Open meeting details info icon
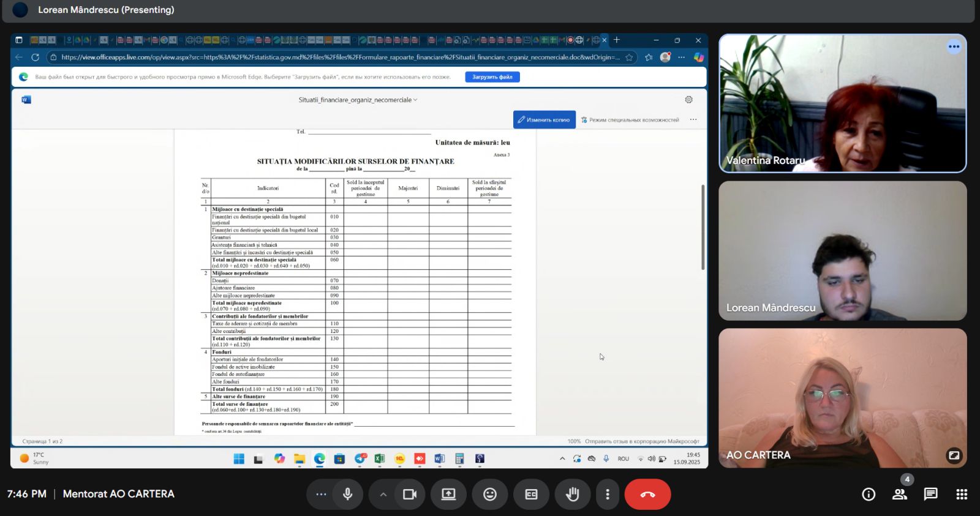Viewport: 980px width, 516px height. coord(869,494)
